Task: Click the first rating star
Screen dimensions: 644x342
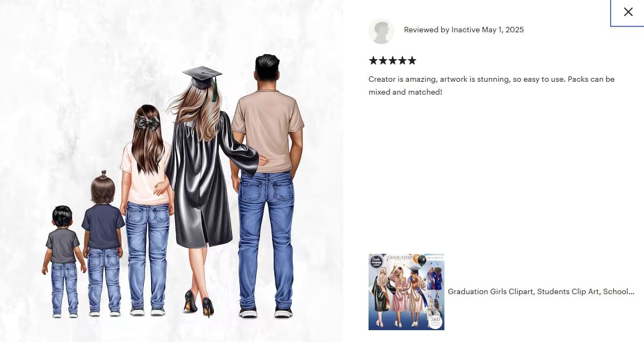Action: (x=373, y=61)
